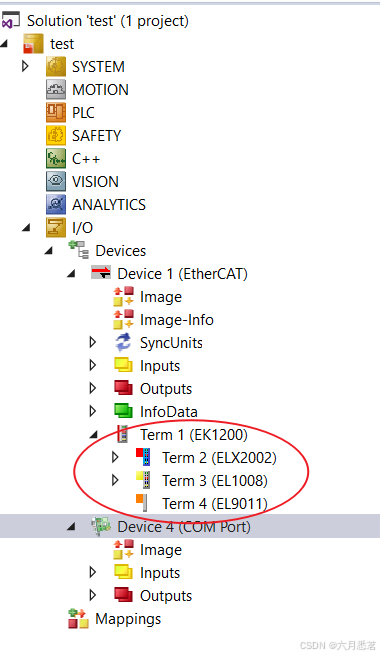380x657 pixels.
Task: Click the green InfoData icon
Action: click(124, 411)
